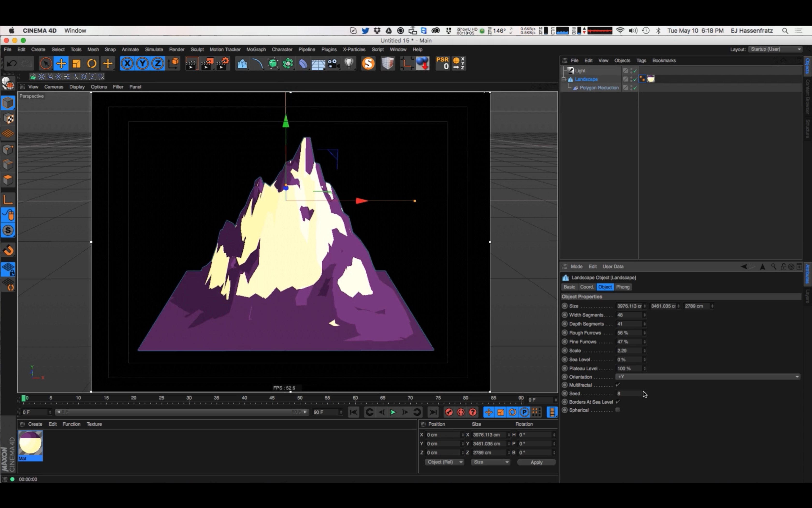Click the PSR 0 reset icon

coord(442,63)
